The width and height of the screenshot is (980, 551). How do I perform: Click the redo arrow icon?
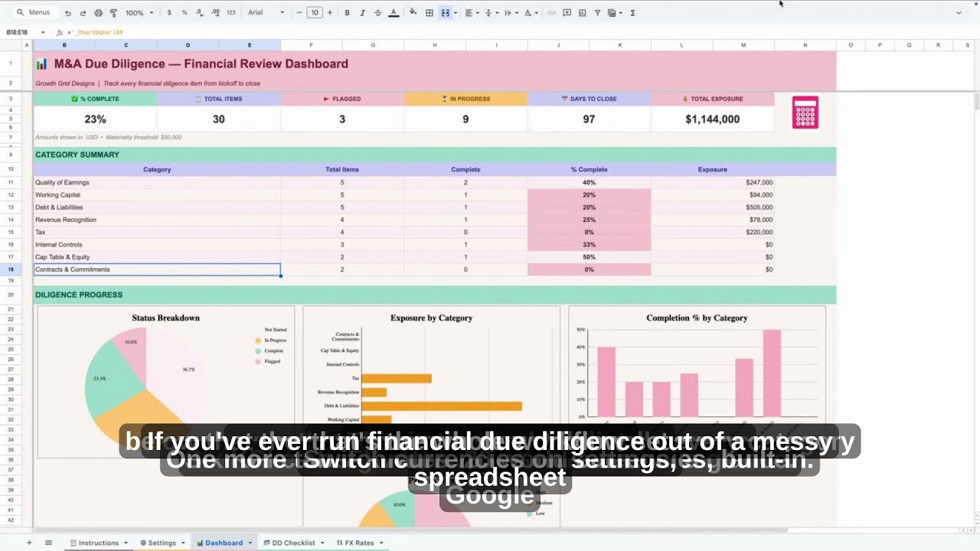[x=83, y=13]
